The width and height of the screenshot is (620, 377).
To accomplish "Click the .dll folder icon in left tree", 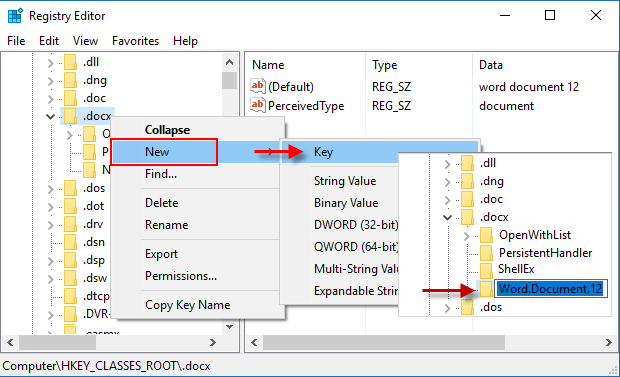I will point(70,62).
